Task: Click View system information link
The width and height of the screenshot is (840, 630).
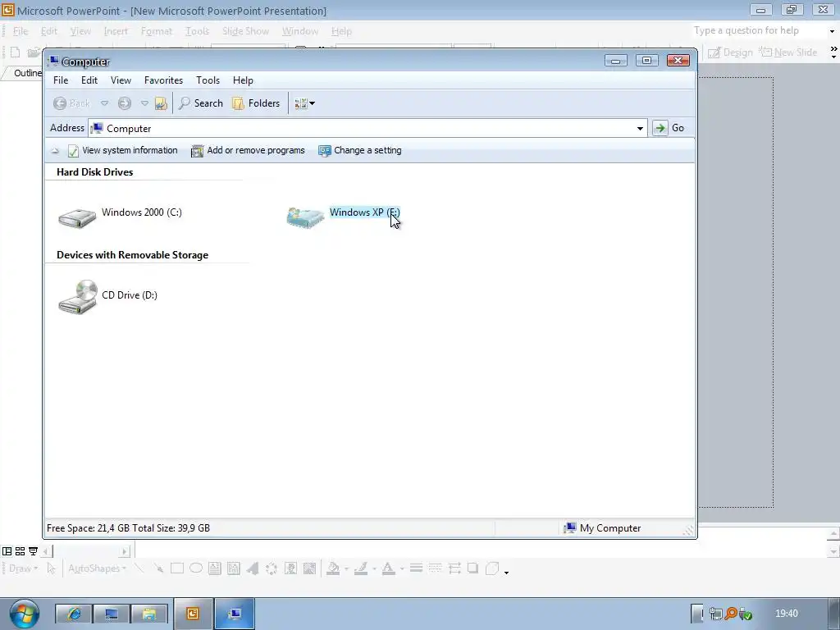Action: click(123, 151)
